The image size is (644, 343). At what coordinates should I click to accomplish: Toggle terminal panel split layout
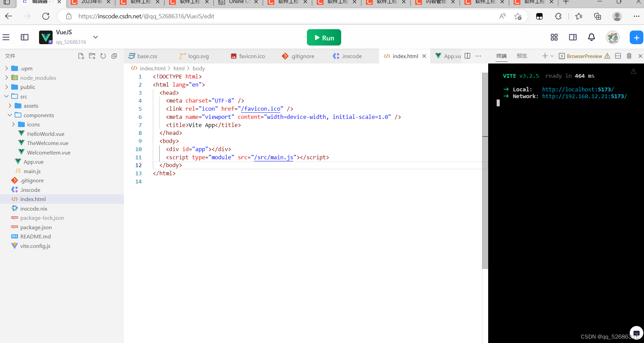pos(618,56)
